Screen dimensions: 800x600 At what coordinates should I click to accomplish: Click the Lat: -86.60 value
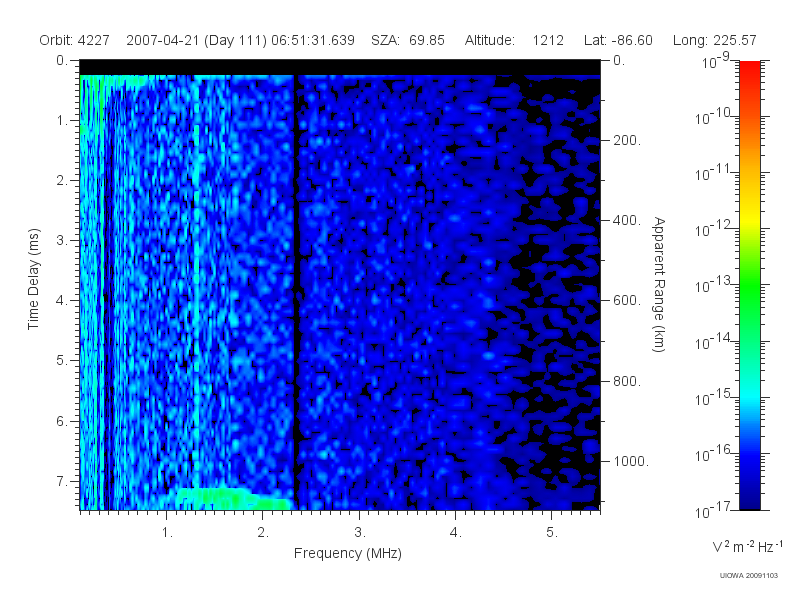pyautogui.click(x=618, y=40)
